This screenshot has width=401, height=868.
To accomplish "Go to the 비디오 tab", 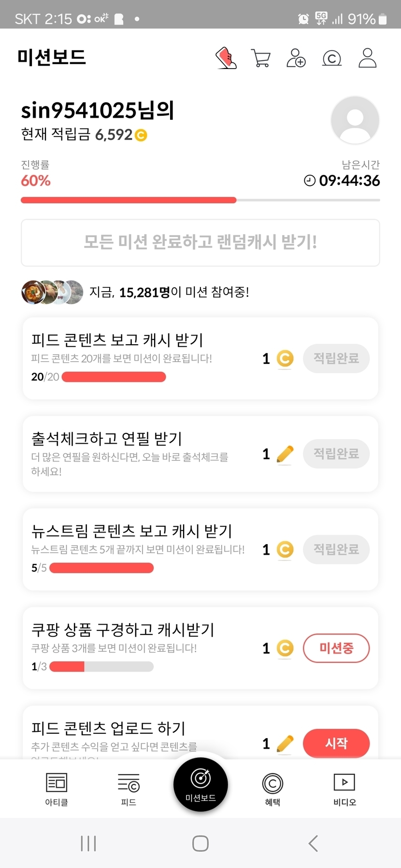I will pos(344,789).
